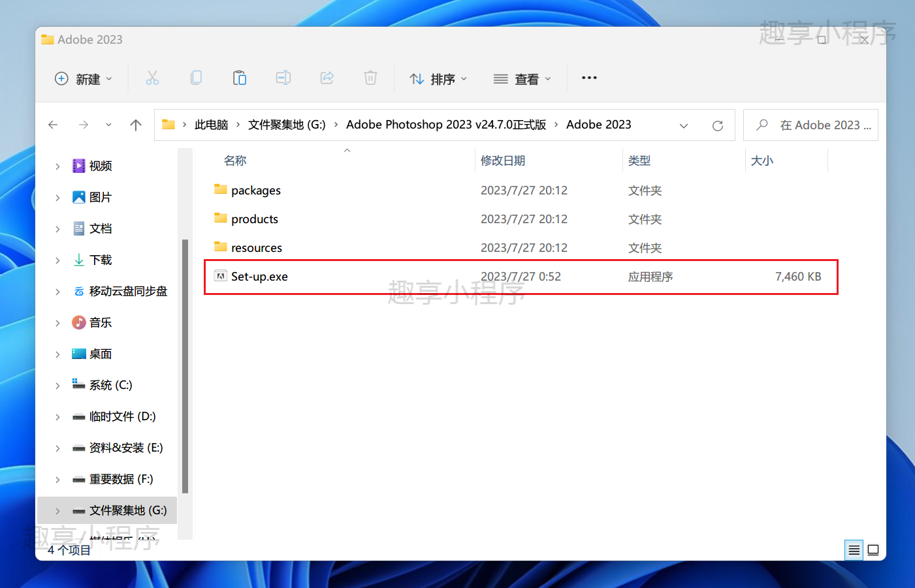915x588 pixels.
Task: Select the Set-up.exe file name
Action: pos(259,277)
